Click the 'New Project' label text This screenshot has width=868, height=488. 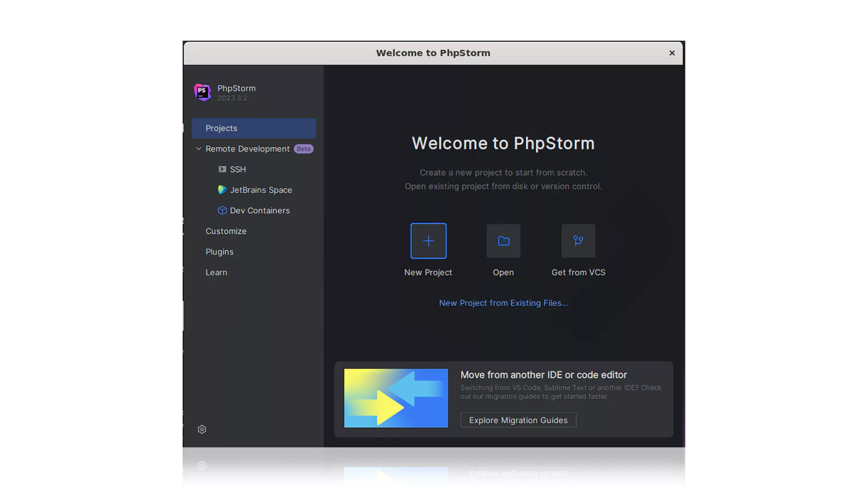[x=428, y=272]
